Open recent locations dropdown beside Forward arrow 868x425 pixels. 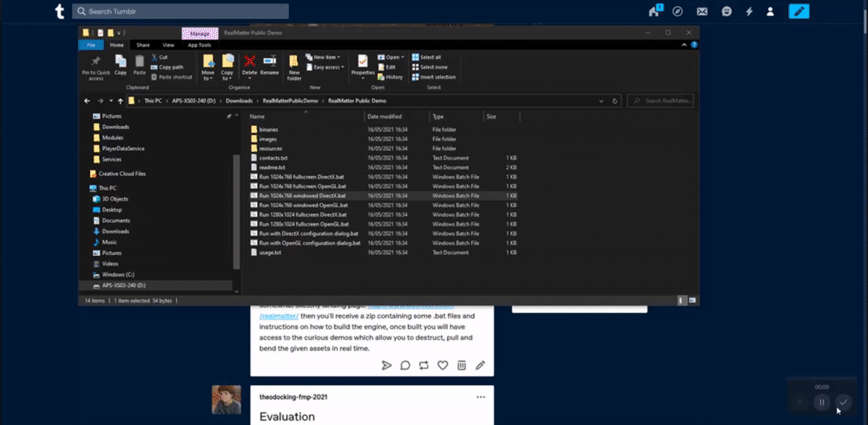pos(111,101)
